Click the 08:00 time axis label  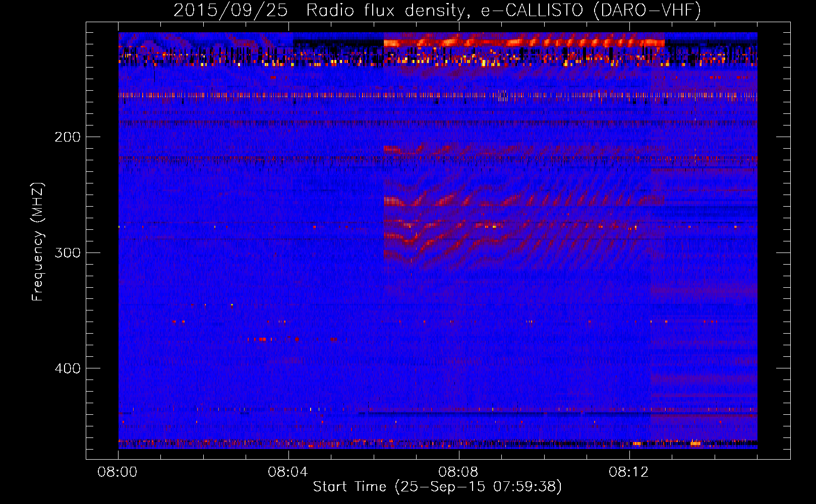tap(118, 472)
